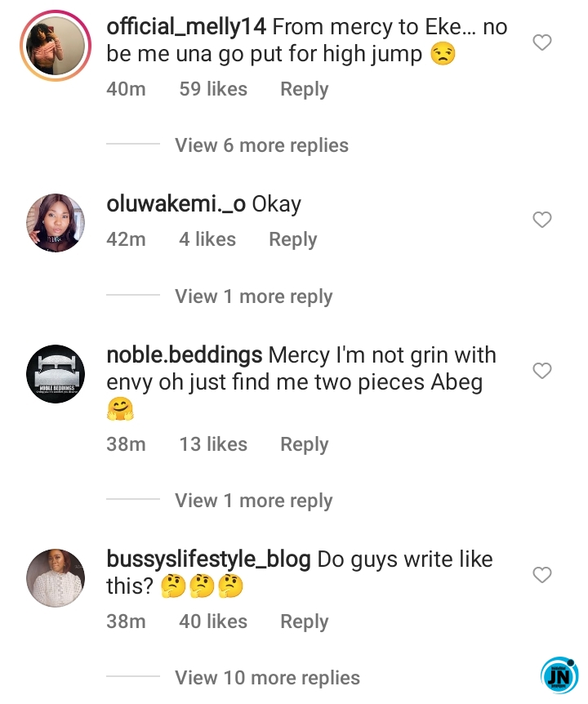Viewport: 588px width, 704px height.
Task: Reply to oluwakemi._o's Okay comment
Action: pyautogui.click(x=292, y=239)
